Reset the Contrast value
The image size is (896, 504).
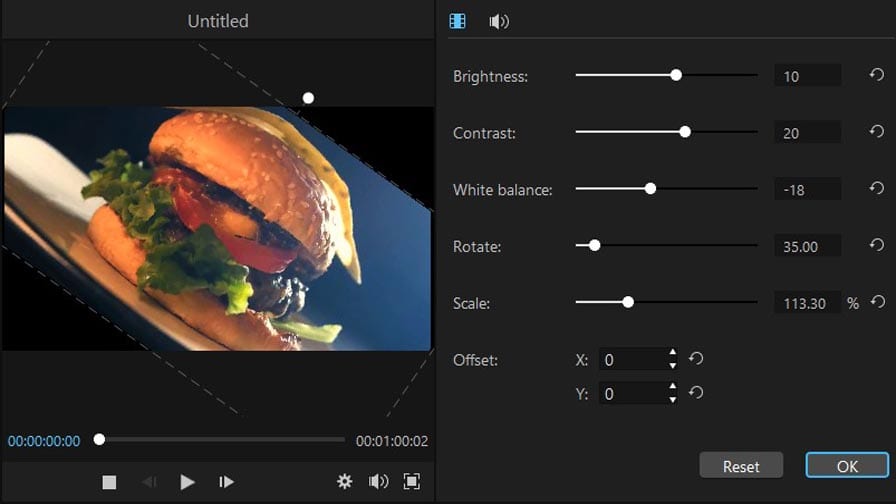pyautogui.click(x=877, y=131)
